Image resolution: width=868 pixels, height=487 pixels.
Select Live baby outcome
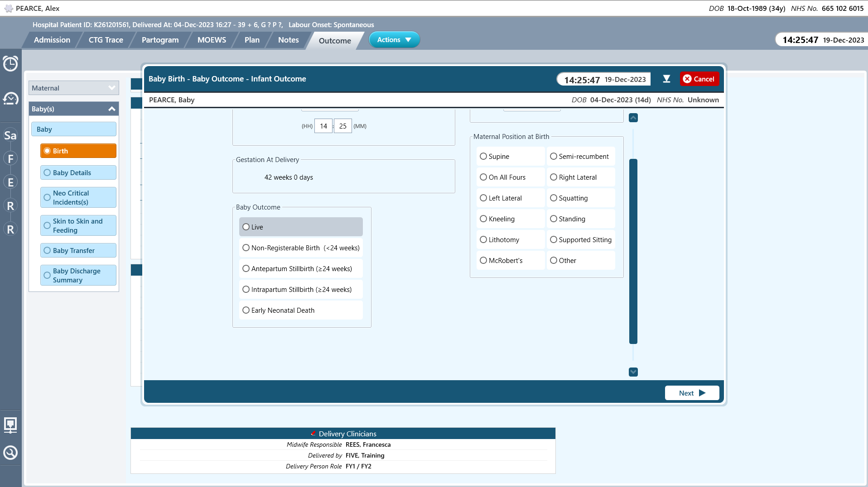pos(301,227)
